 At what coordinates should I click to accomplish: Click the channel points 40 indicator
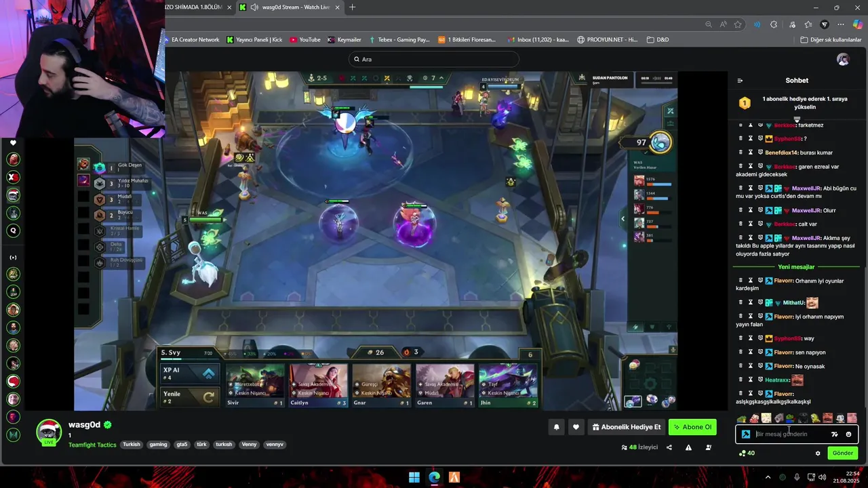[x=747, y=453]
